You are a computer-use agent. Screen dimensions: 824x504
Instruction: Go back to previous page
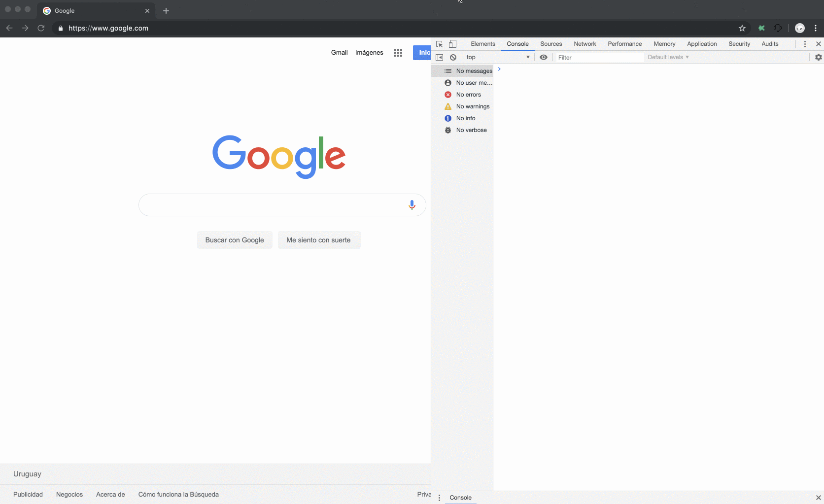(9, 28)
